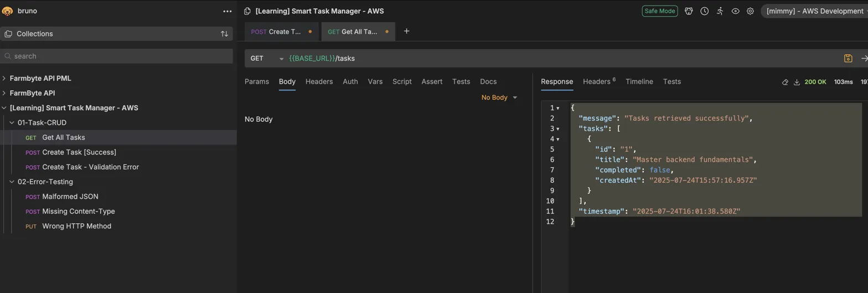Fold the tasks array at line 3

point(557,128)
